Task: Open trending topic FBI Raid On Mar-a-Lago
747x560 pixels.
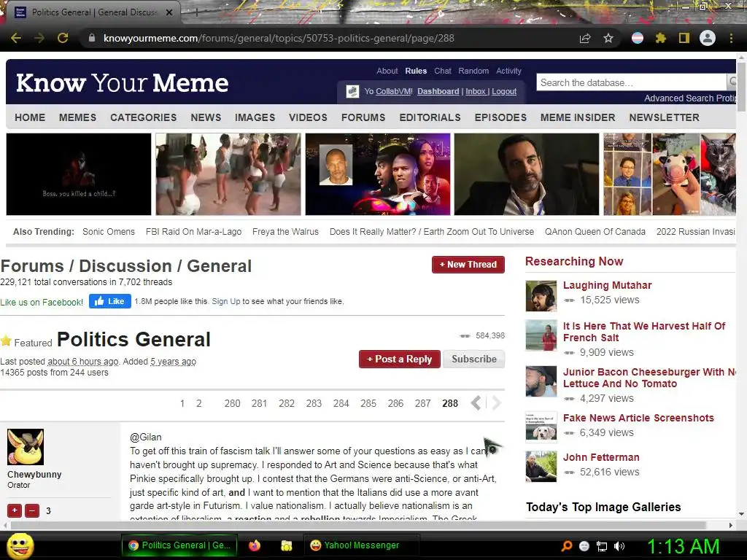Action: click(193, 231)
